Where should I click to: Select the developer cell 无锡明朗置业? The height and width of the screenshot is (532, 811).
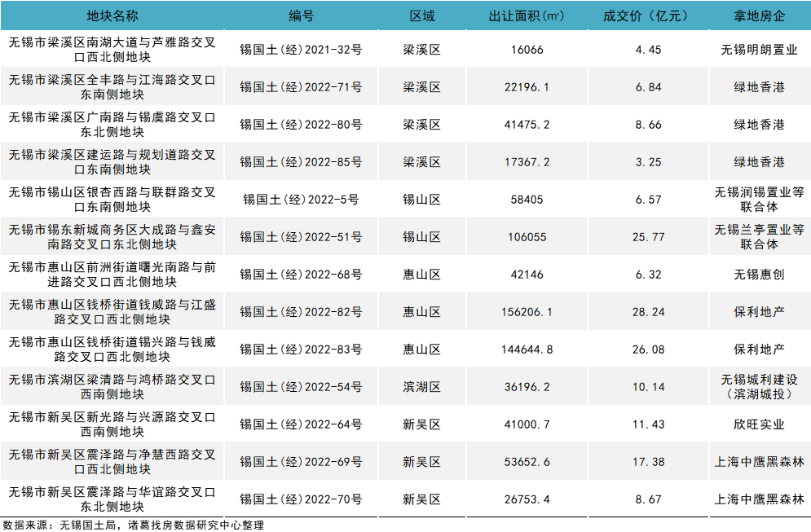point(760,50)
